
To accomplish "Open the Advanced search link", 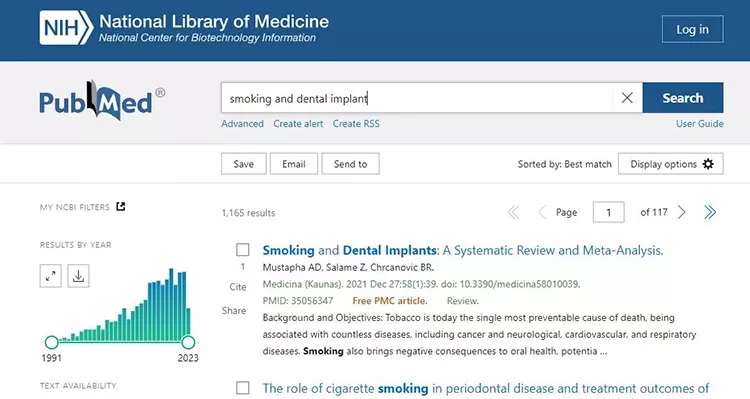I will tap(243, 123).
